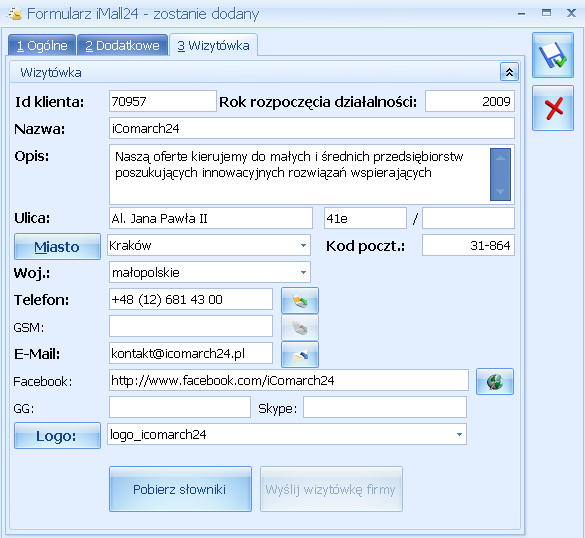585x538 pixels.
Task: Click Pobierz słowniki button
Action: tap(180, 489)
